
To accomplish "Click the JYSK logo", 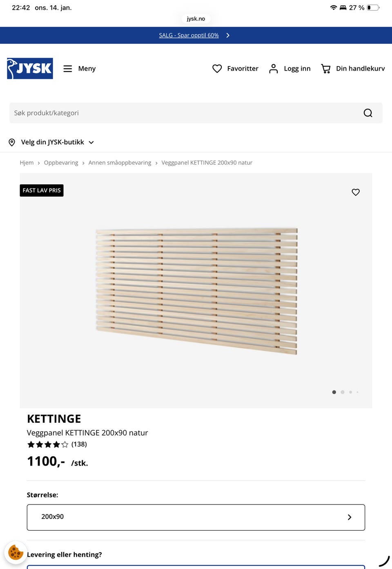I will [30, 69].
